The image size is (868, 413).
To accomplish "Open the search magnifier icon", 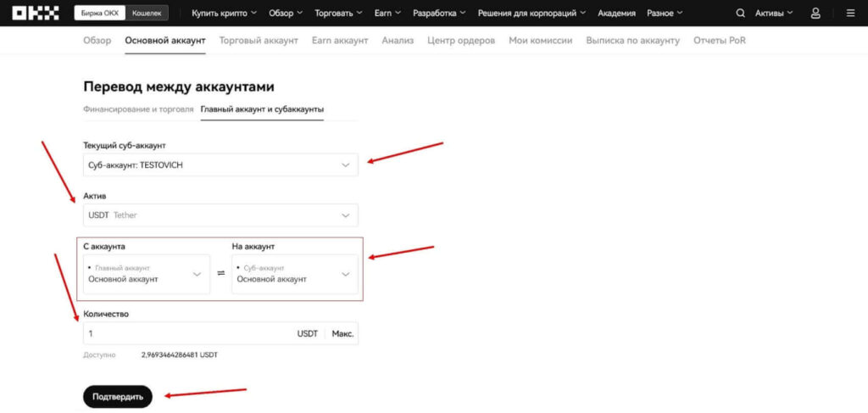I will click(x=741, y=14).
